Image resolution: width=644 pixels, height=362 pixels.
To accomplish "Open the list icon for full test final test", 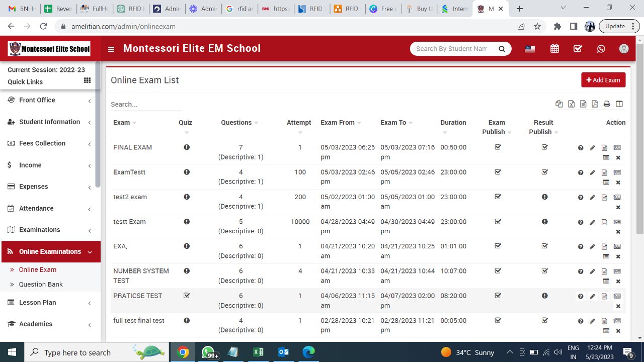I will pyautogui.click(x=606, y=331).
